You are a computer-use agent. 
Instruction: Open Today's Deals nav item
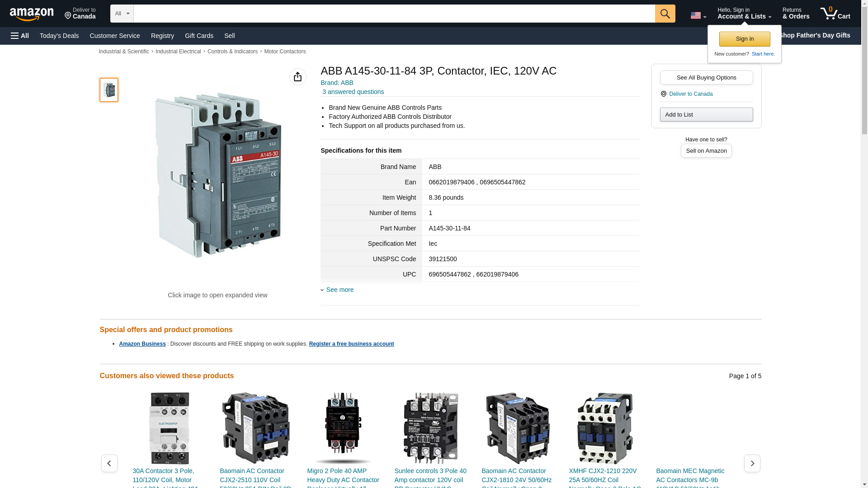59,36
